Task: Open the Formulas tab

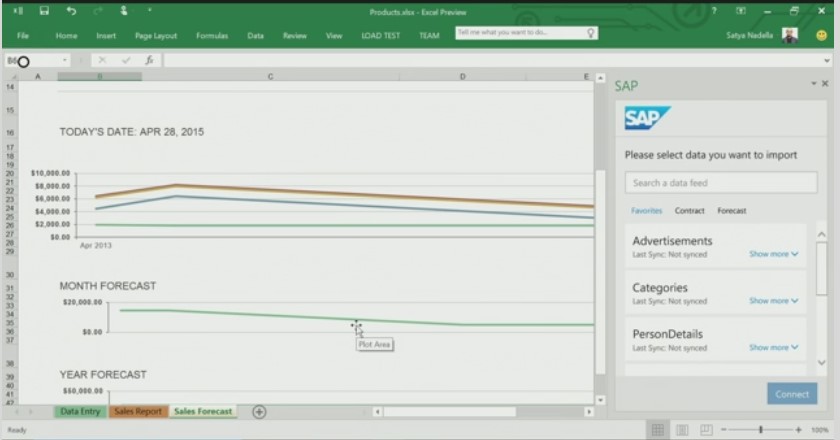Action: click(x=212, y=35)
